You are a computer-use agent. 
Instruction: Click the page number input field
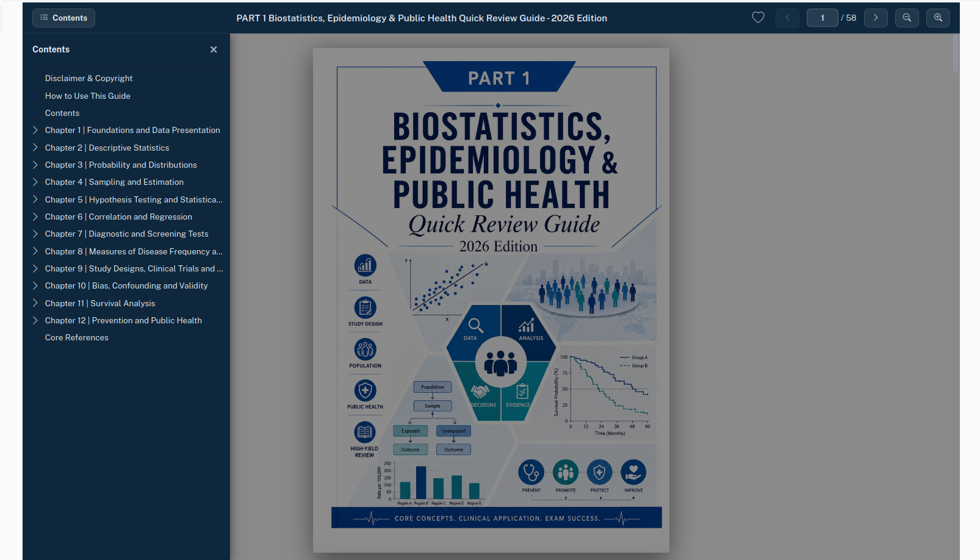pyautogui.click(x=822, y=18)
